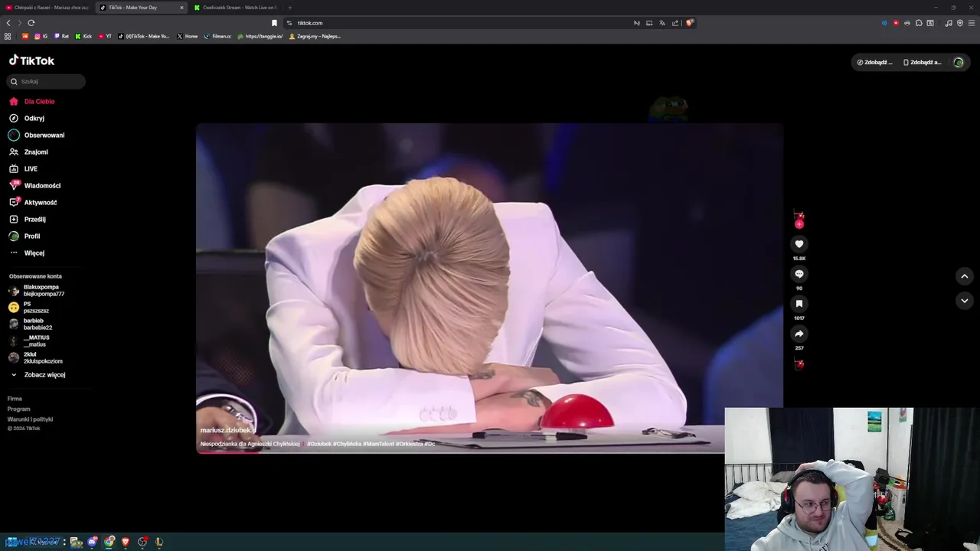Click first Zdobądź button in header
Screen dimensions: 980x551
(x=875, y=63)
